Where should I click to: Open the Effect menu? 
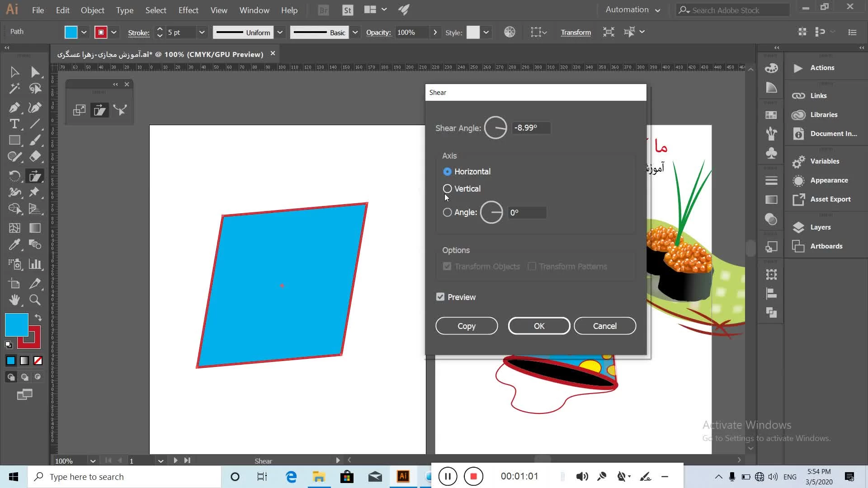coord(188,10)
